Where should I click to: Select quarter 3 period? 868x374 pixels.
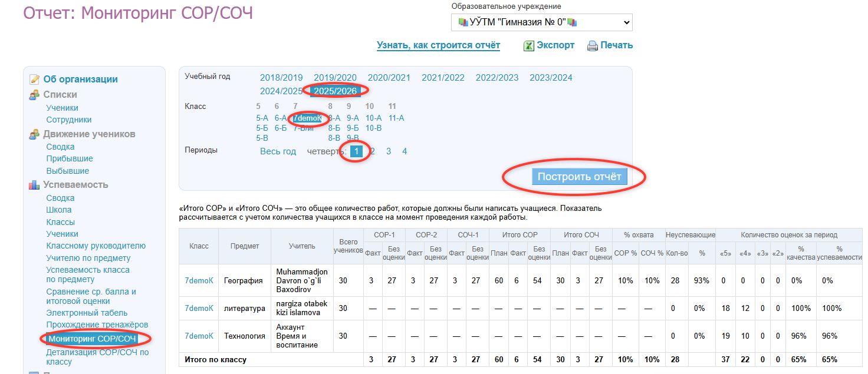389,151
